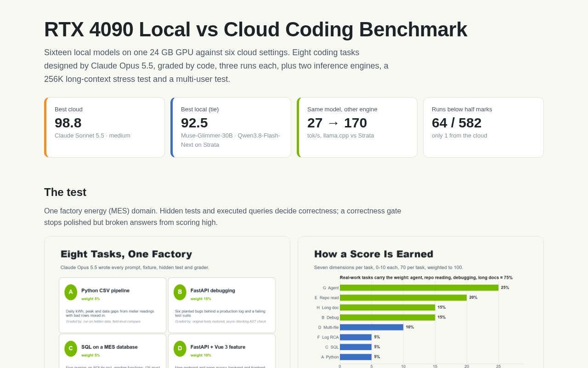Click the 'G Agent' axis label

coord(331,288)
